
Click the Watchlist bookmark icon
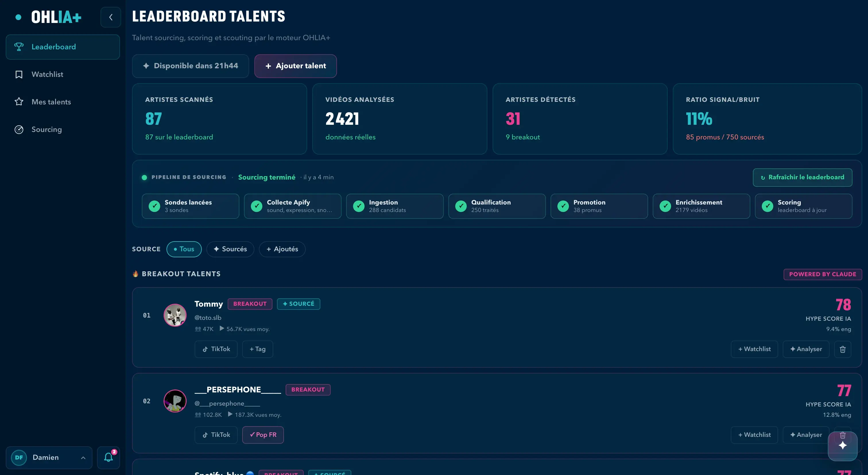click(19, 74)
